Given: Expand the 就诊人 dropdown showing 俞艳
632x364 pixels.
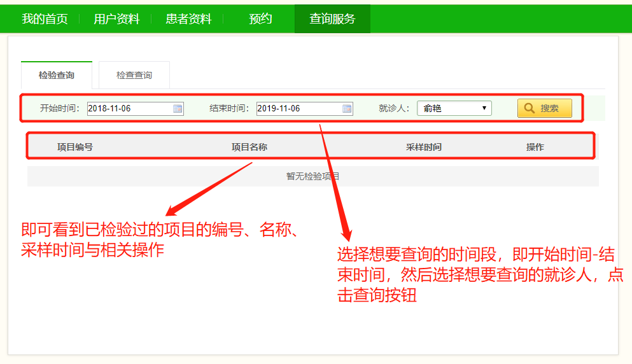Looking at the screenshot, I should [454, 108].
